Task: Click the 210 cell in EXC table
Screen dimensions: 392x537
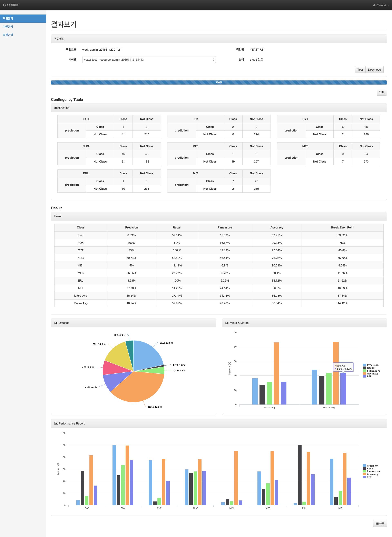Action: 147,134
